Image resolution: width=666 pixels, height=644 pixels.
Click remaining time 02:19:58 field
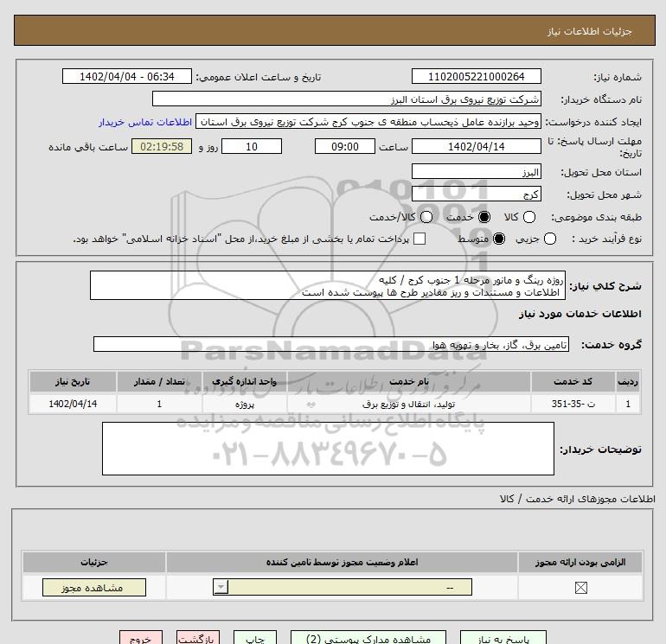coord(162,146)
